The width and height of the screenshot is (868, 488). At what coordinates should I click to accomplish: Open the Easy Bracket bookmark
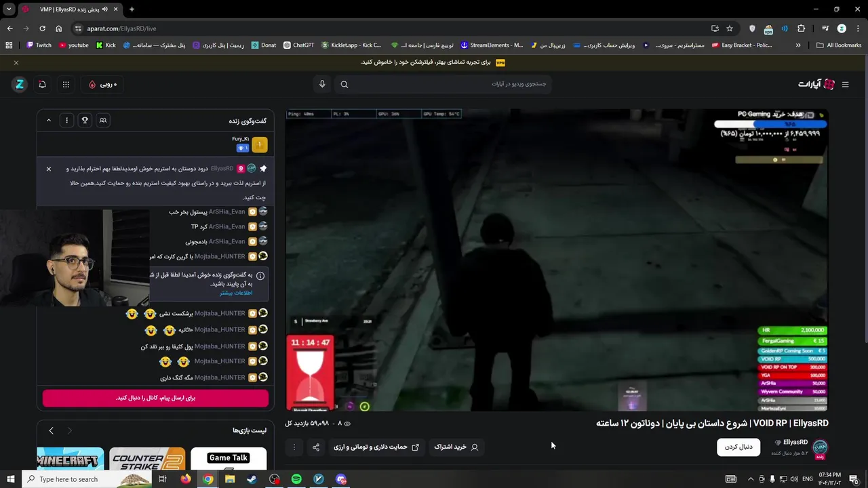pos(742,45)
